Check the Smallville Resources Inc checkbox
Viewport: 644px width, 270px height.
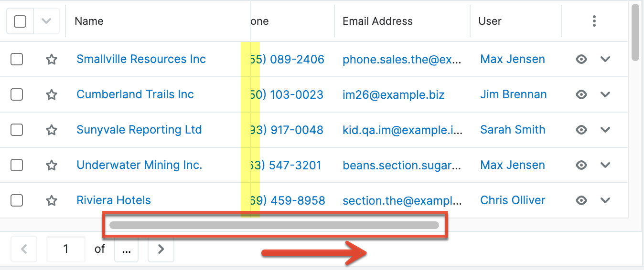point(17,60)
